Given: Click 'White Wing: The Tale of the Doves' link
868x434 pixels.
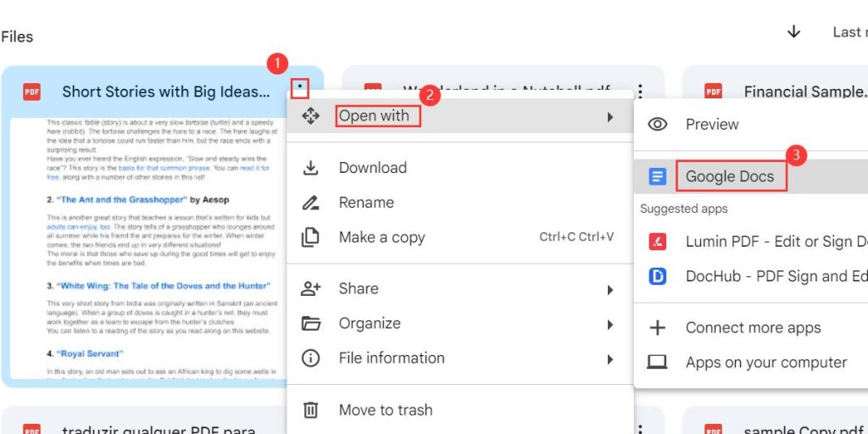Looking at the screenshot, I should pyautogui.click(x=164, y=287).
